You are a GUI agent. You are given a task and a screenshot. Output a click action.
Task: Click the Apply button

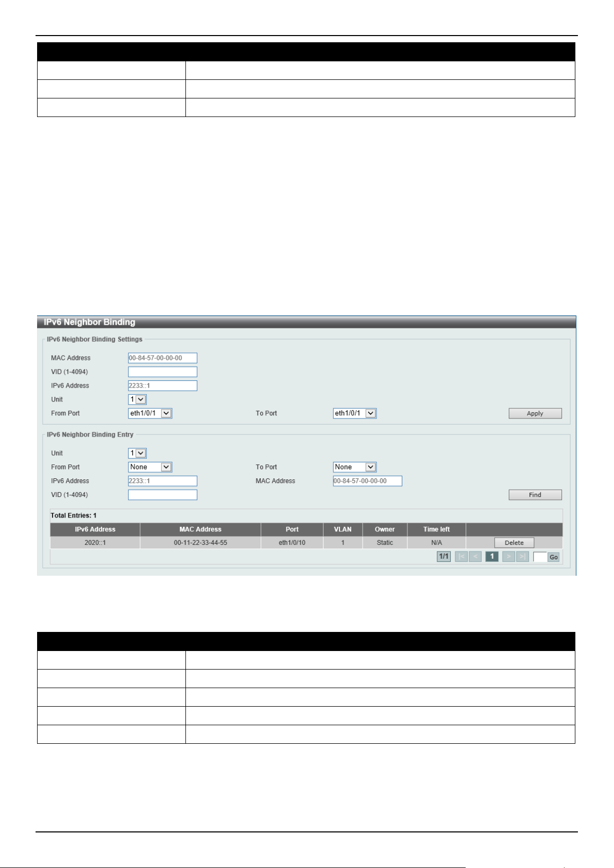pyautogui.click(x=535, y=413)
